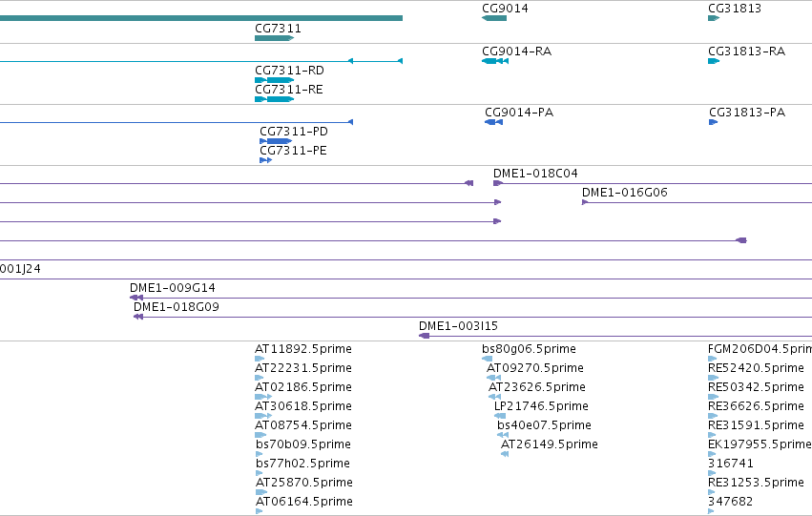Click the CG9014-RA transcript arrows
Image resolution: width=812 pixels, height=516 pixels.
tap(495, 61)
